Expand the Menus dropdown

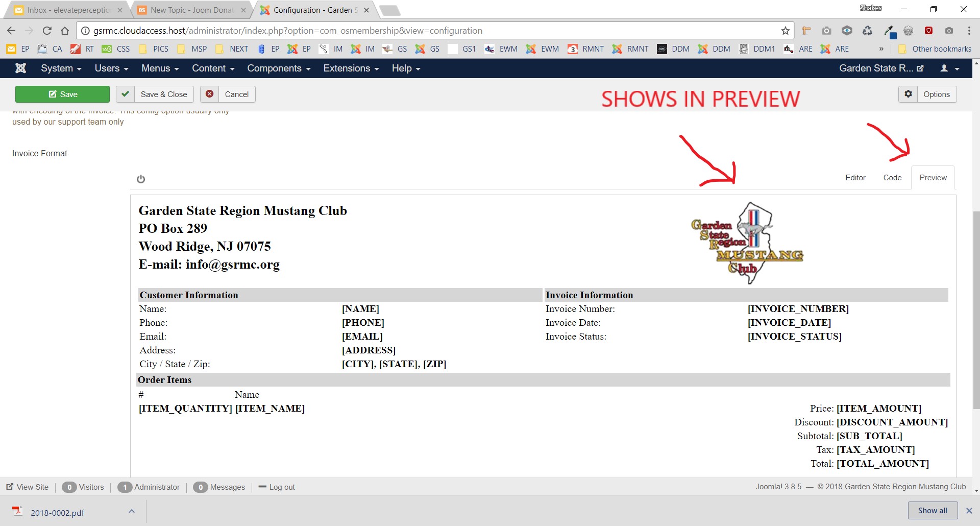tap(160, 68)
